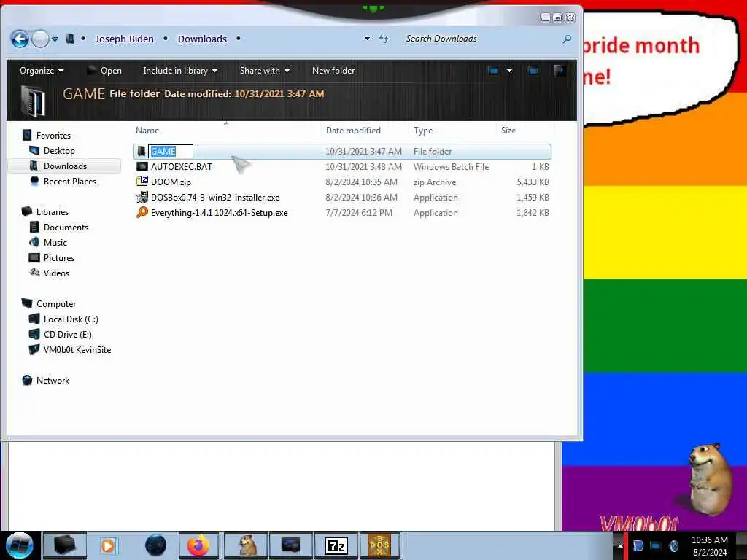747x560 pixels.
Task: Click the Forward navigation arrow
Action: tap(41, 39)
